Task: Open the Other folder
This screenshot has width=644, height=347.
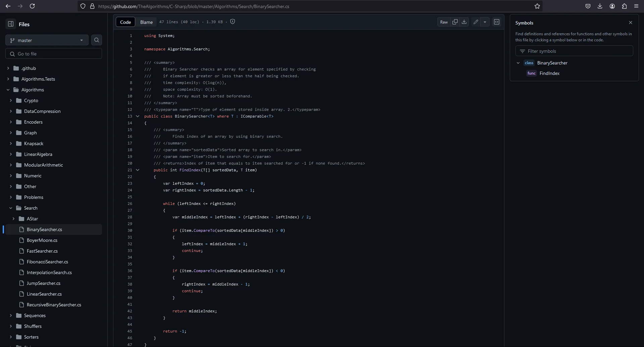Action: coord(30,186)
